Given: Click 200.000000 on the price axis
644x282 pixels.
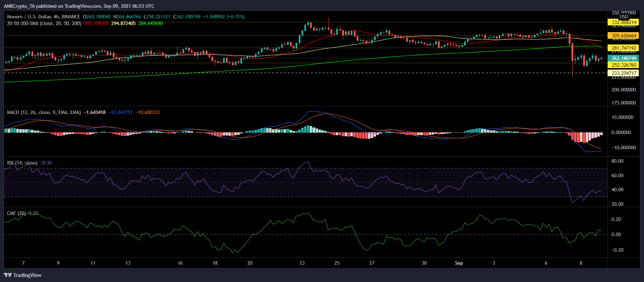Looking at the screenshot, I should coord(624,90).
